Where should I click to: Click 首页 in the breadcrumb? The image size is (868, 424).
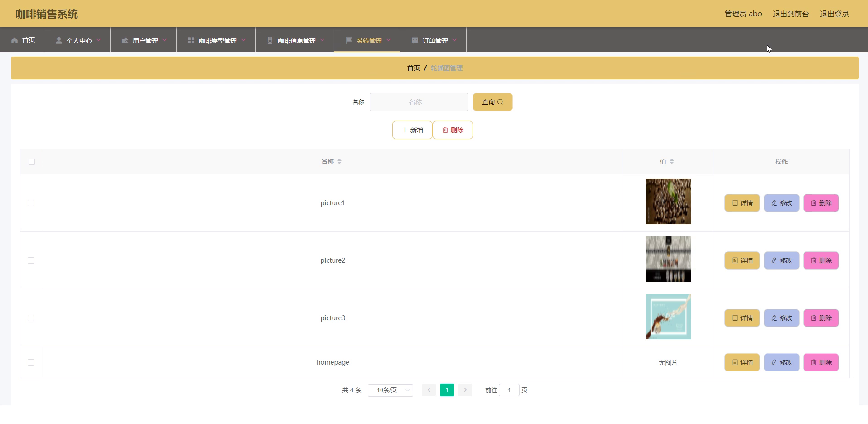[413, 68]
